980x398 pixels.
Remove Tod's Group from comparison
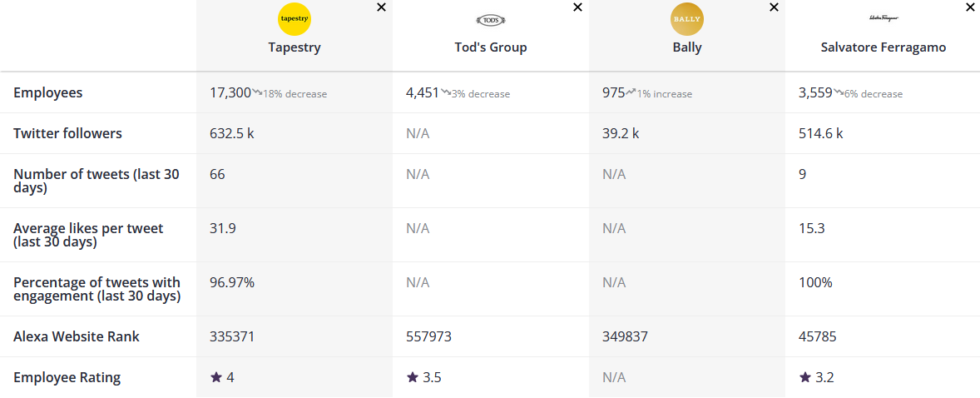[x=577, y=7]
